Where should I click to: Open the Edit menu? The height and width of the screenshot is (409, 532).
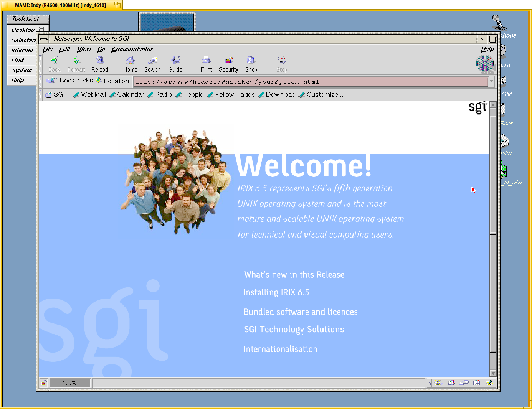(x=64, y=49)
